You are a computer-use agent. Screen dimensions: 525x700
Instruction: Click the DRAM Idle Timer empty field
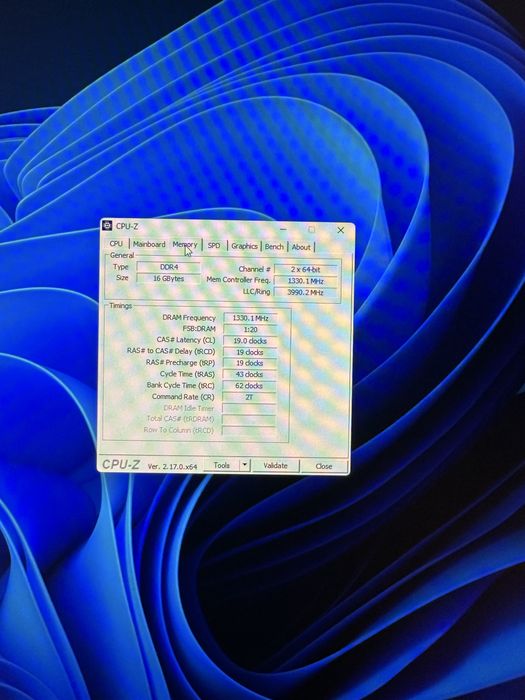(249, 408)
